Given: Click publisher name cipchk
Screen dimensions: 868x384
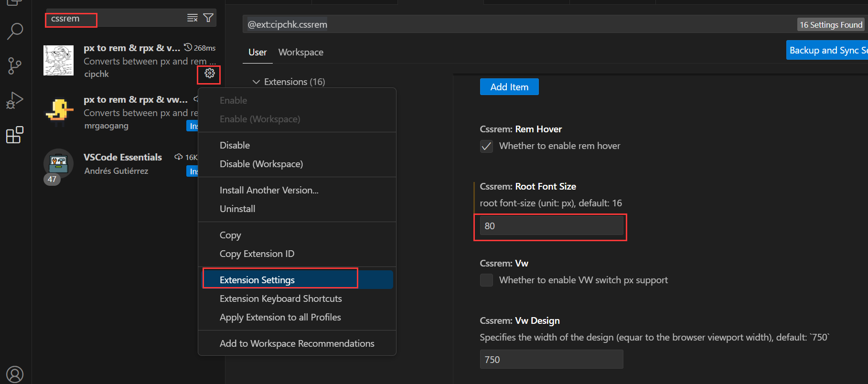Looking at the screenshot, I should pos(96,74).
